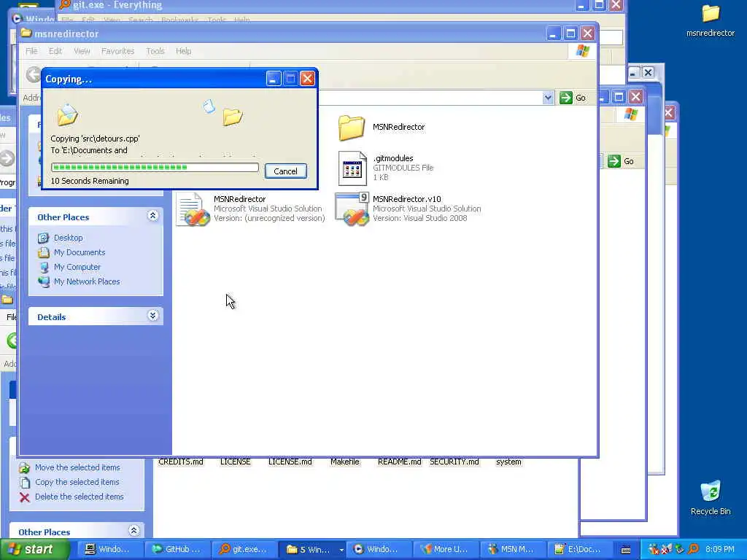The height and width of the screenshot is (560, 747).
Task: Click the Move the selected items icon
Action: click(x=24, y=467)
